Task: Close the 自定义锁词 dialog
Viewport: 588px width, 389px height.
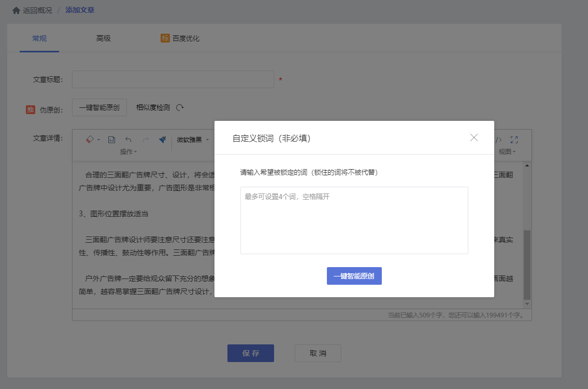Action: pyautogui.click(x=474, y=137)
